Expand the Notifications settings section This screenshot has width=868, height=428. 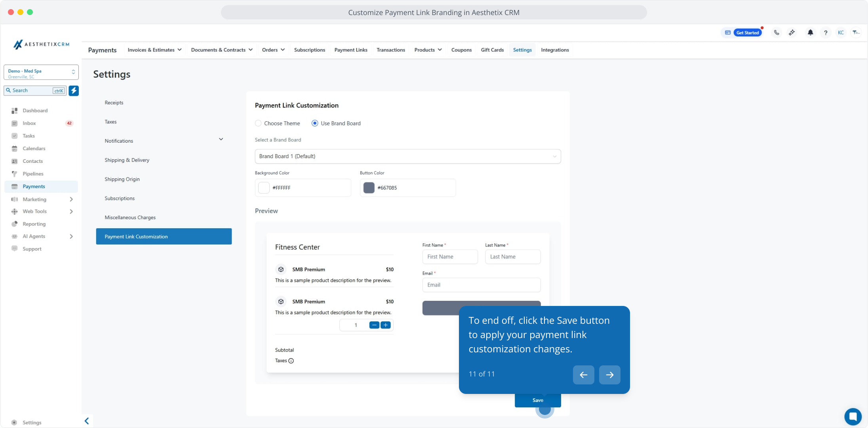point(221,139)
